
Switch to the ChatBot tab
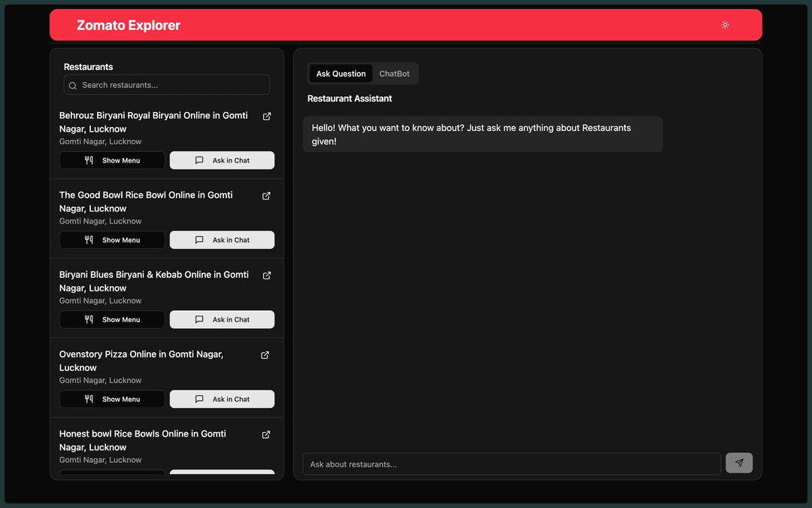pyautogui.click(x=394, y=74)
